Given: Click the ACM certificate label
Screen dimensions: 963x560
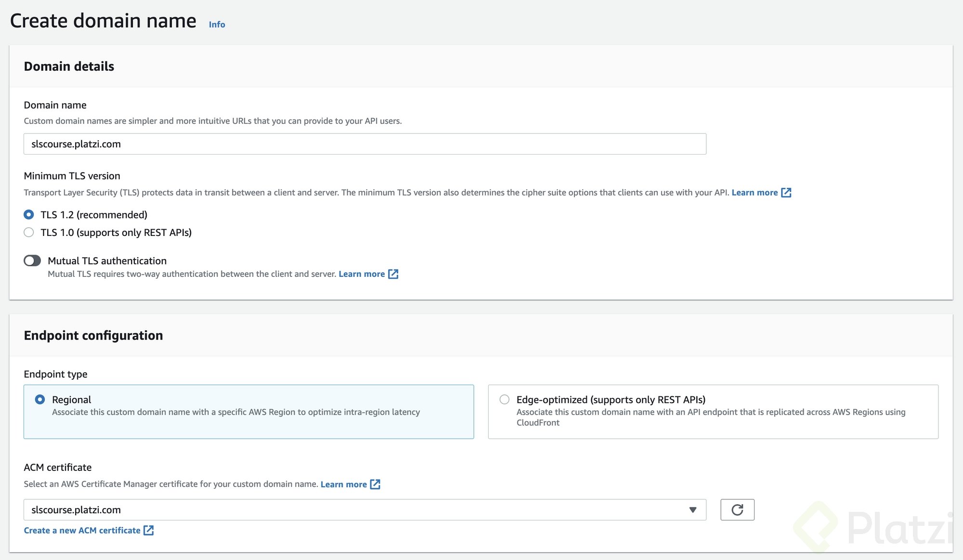Looking at the screenshot, I should [57, 467].
